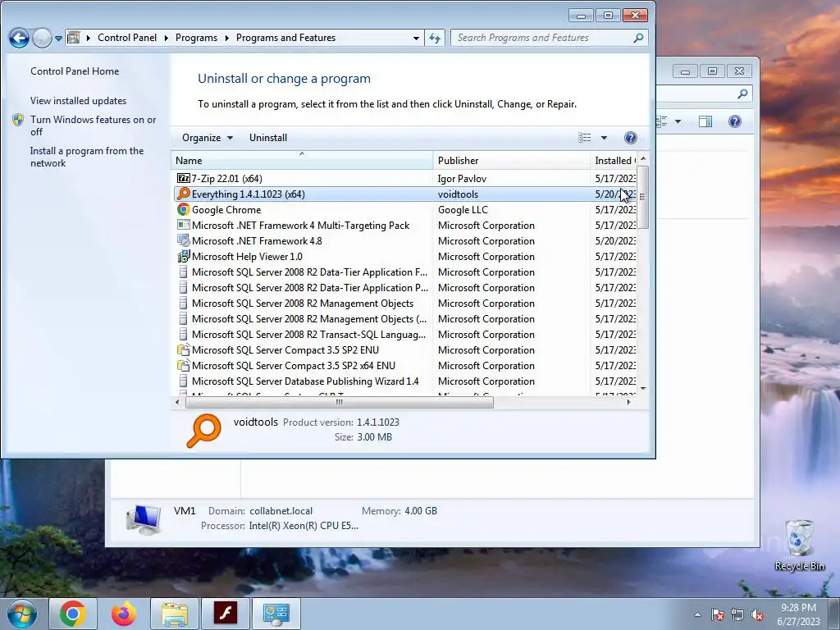Select SQL Server Database Publishing Wizard 1.4 row
Viewport: 840px width, 630px height.
pyautogui.click(x=405, y=381)
